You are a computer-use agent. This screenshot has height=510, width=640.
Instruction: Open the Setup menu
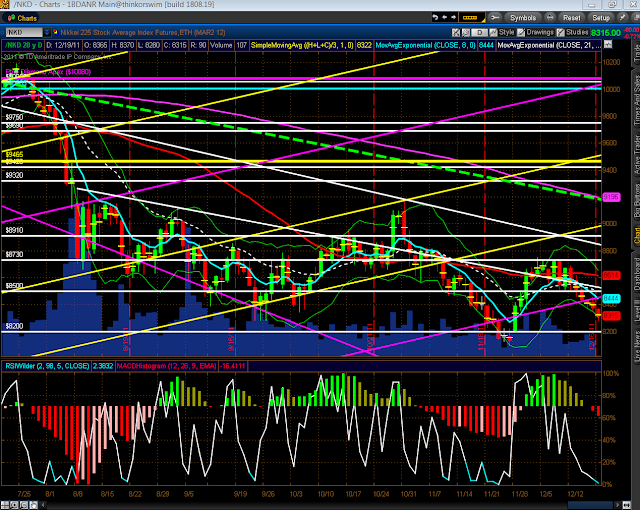[599, 17]
